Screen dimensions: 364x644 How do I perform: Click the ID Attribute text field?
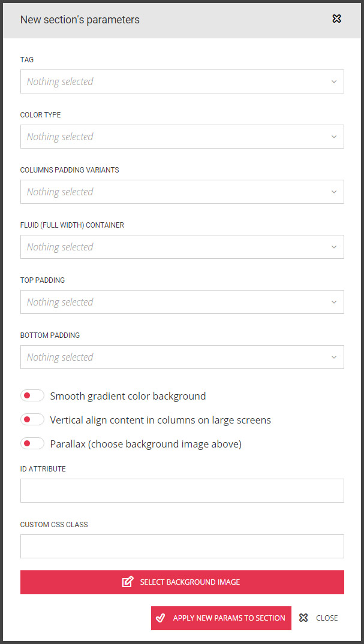pyautogui.click(x=182, y=491)
